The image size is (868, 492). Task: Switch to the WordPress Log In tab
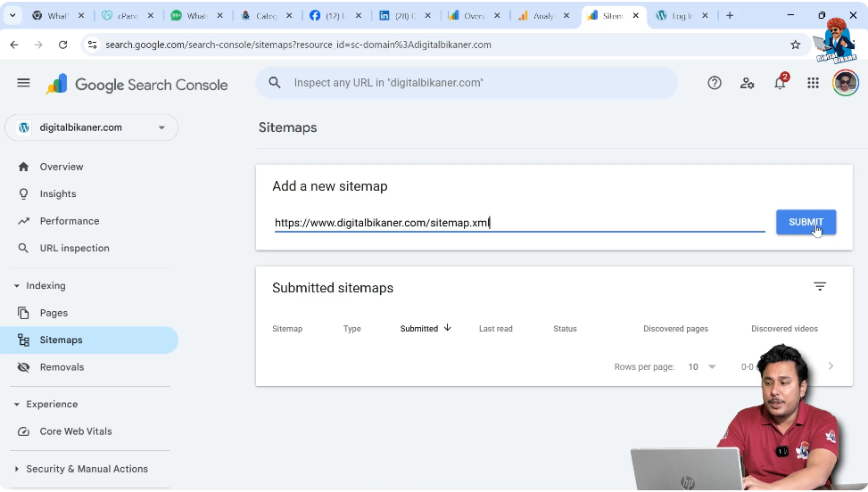[681, 15]
